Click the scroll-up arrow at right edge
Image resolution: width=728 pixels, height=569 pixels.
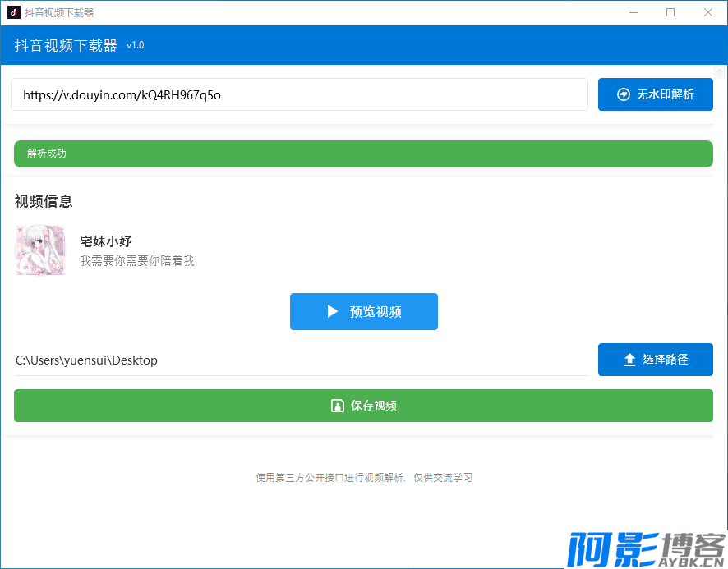tap(720, 72)
